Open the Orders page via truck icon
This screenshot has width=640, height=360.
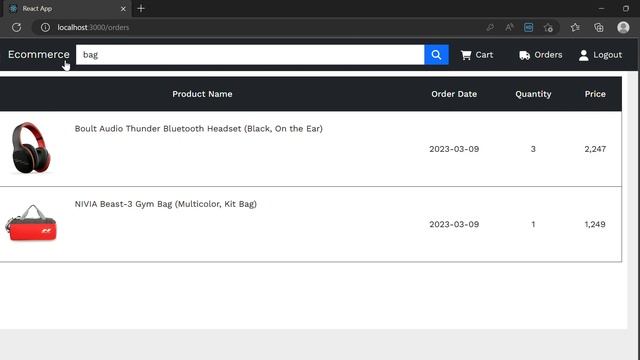(x=524, y=55)
